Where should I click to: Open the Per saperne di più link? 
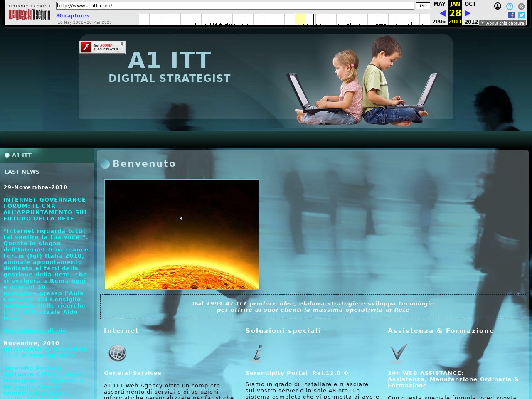pos(35,331)
